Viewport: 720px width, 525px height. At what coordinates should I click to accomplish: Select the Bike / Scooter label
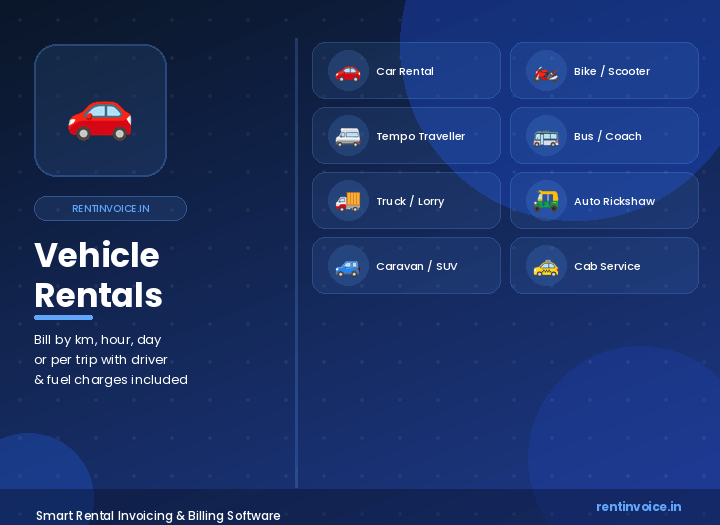[x=612, y=71]
